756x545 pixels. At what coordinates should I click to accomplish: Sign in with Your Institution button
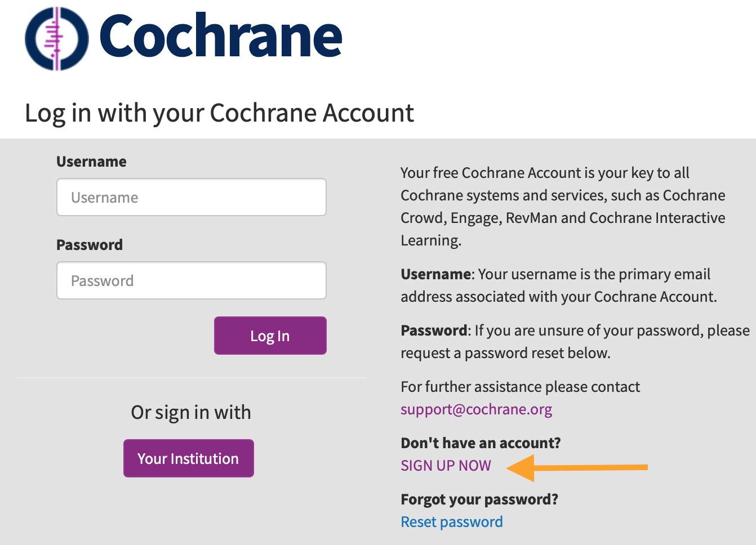coord(189,458)
